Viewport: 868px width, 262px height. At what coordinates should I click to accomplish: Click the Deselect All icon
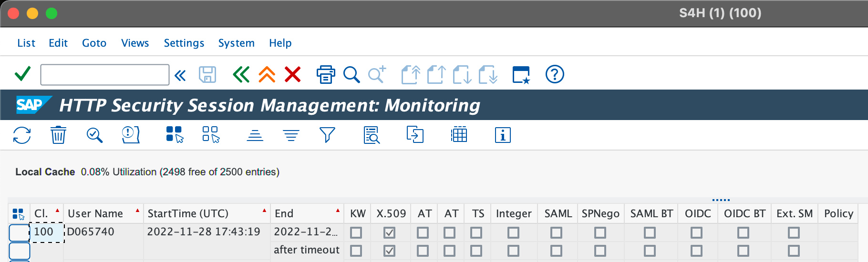(211, 135)
